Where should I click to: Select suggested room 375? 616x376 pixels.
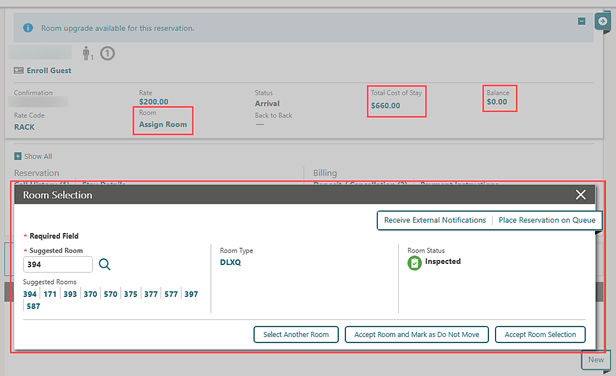[x=130, y=294]
